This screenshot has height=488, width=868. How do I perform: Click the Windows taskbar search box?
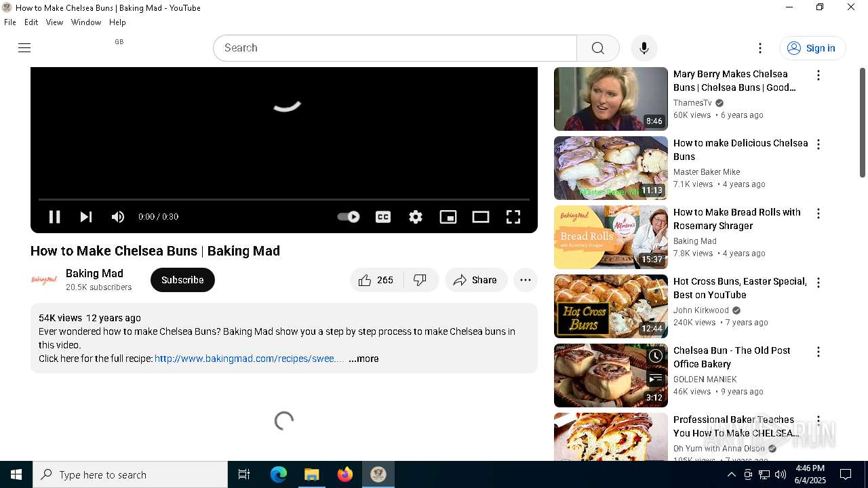pos(130,474)
